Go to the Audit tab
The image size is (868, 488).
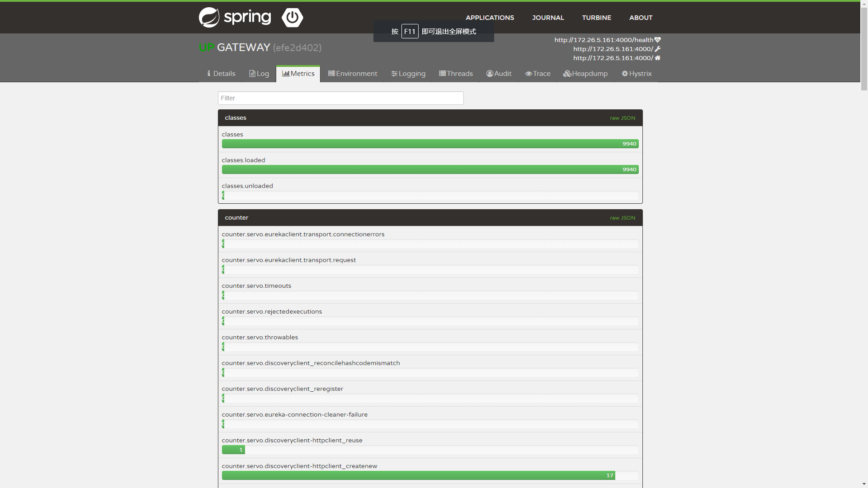pyautogui.click(x=499, y=74)
